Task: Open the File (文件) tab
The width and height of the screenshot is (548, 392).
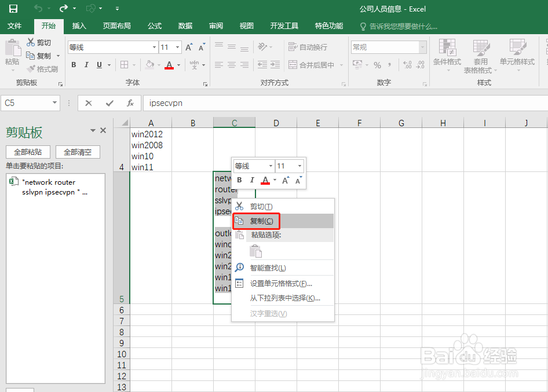Action: tap(14, 26)
